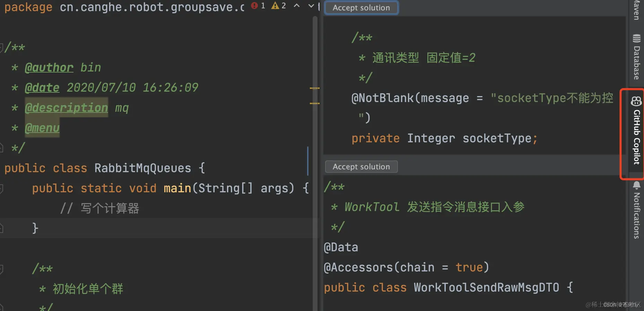Click the @NotBlank annotation in Copilot panel

(x=382, y=98)
